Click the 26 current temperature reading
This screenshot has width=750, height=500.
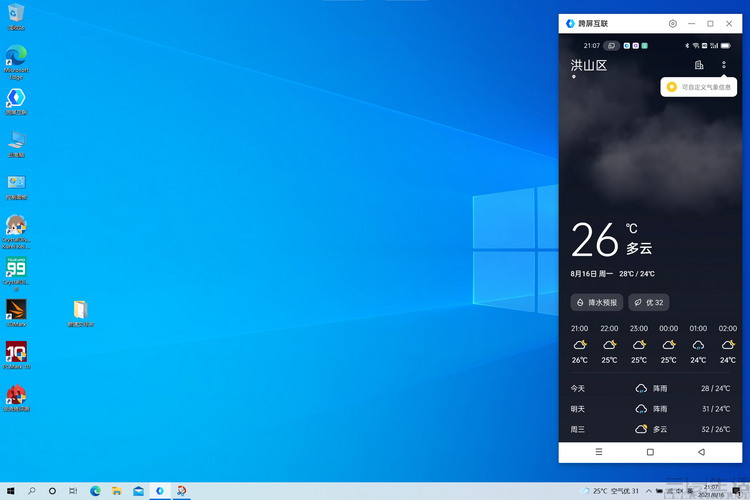[595, 239]
